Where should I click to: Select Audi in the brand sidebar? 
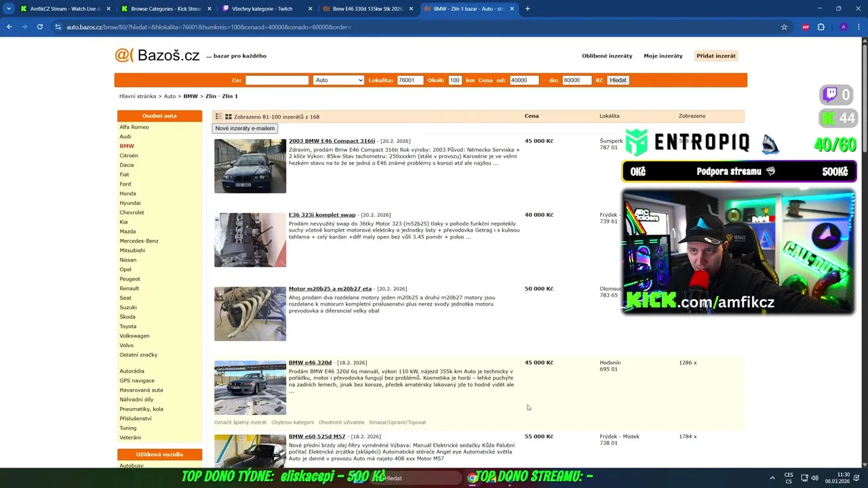click(125, 136)
